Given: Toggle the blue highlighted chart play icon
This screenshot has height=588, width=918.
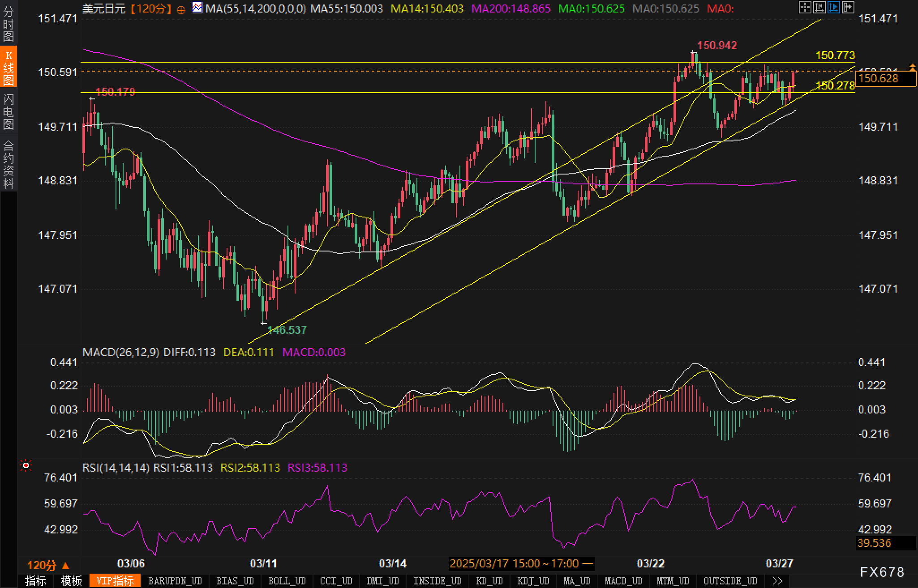Looking at the screenshot, I should pos(833,7).
